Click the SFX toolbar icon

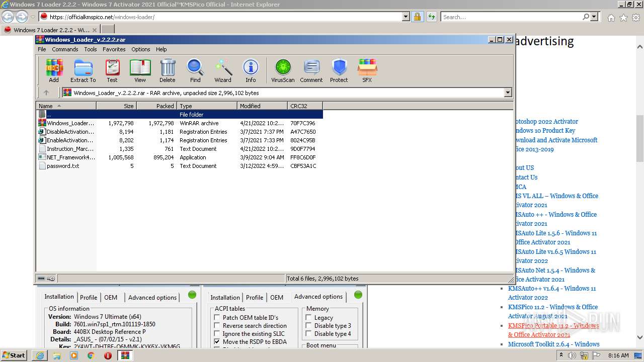tap(367, 70)
